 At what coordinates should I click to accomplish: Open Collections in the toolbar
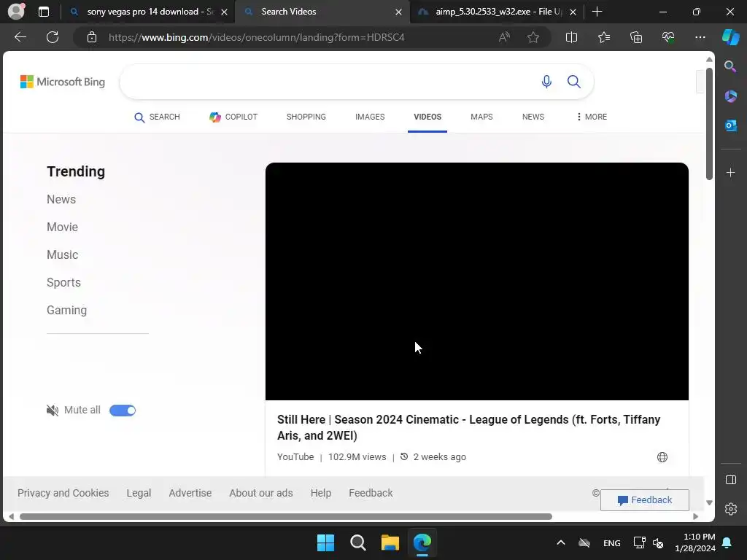click(x=636, y=37)
